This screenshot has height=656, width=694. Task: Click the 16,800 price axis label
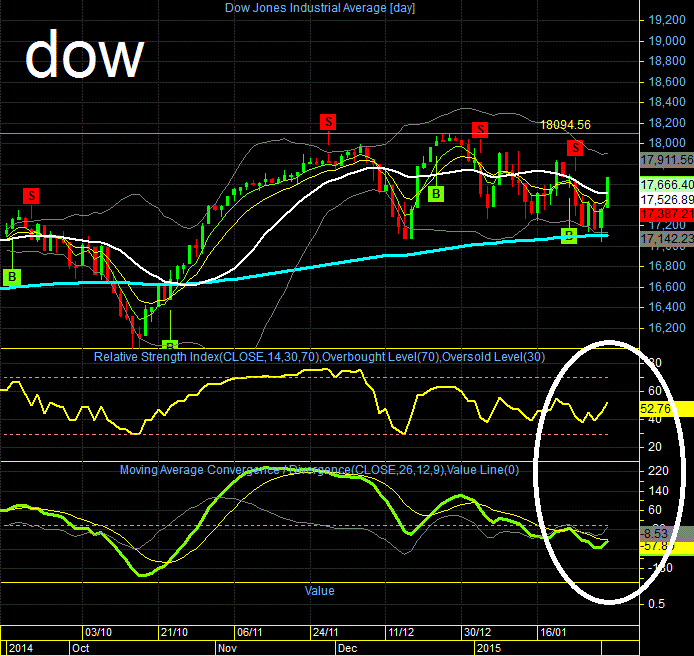[667, 266]
